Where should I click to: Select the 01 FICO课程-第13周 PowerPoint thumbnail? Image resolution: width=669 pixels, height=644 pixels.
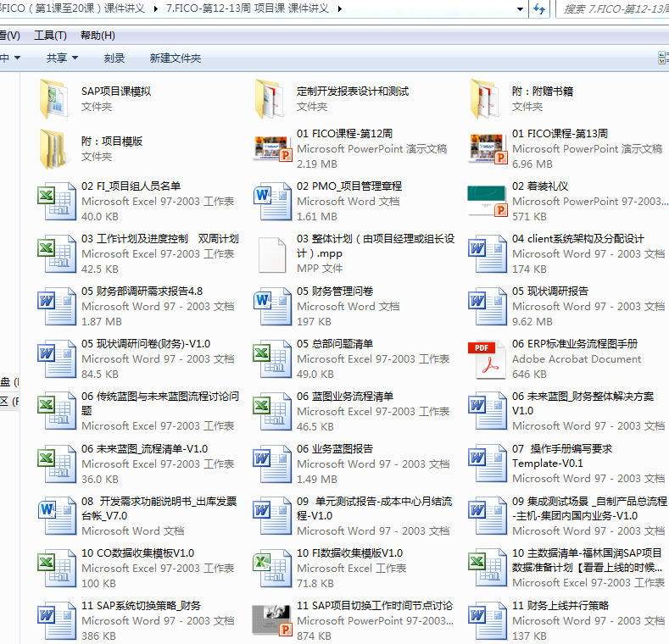point(488,148)
